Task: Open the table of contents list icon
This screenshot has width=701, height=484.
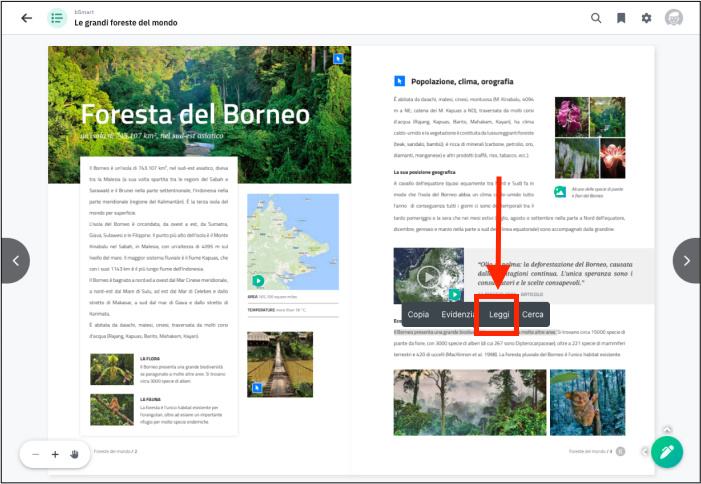Action: (57, 18)
